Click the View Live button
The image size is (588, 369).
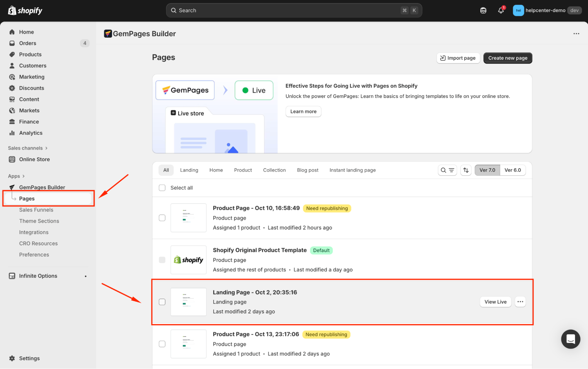point(495,302)
